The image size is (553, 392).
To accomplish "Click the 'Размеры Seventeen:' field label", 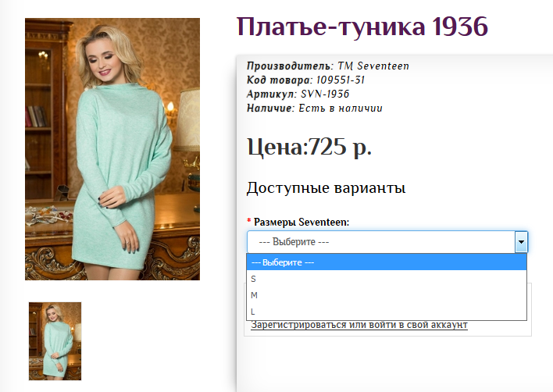I will [x=301, y=223].
